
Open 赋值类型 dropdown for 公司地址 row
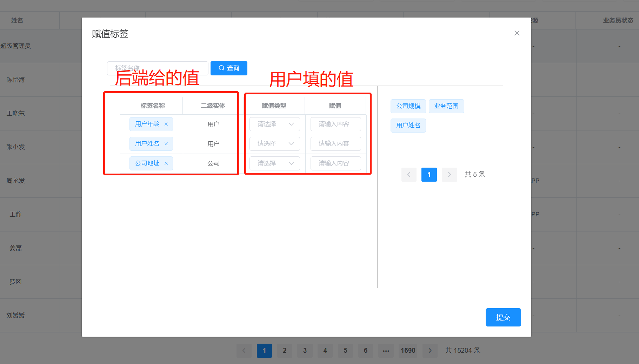click(275, 163)
